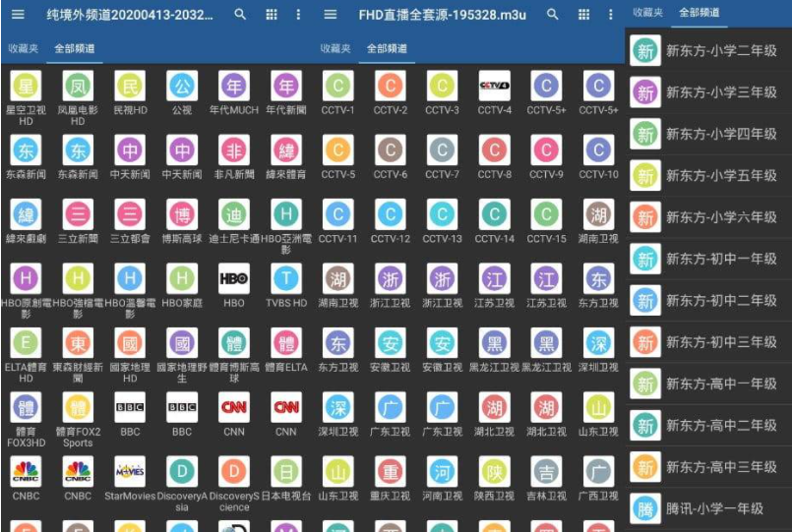Open 腾讯-小学一年级 list entry

point(708,508)
